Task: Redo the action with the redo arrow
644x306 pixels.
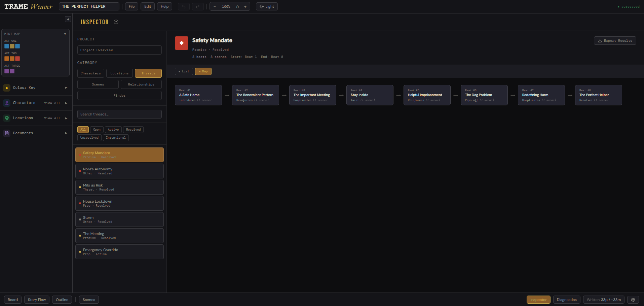Action: click(x=198, y=6)
